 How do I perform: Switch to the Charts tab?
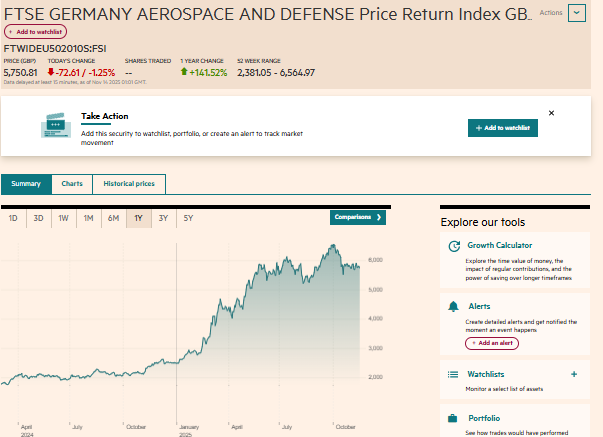coord(72,184)
